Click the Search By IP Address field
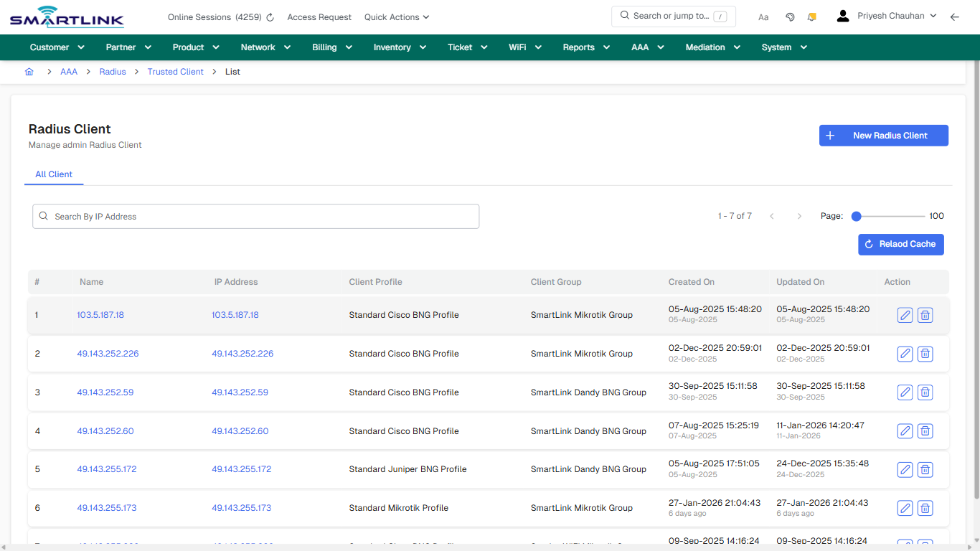The image size is (980, 551). click(x=255, y=216)
